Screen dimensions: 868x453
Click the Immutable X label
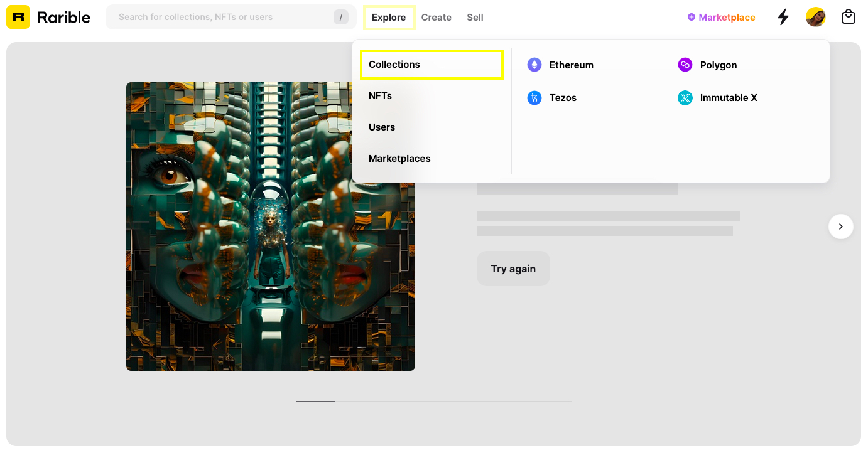(x=729, y=98)
